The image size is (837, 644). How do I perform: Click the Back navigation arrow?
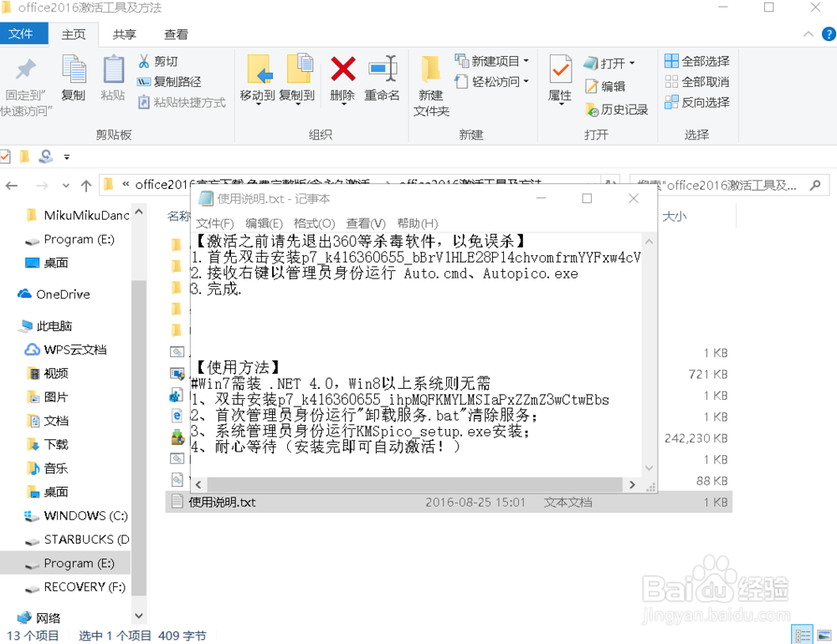pos(12,186)
